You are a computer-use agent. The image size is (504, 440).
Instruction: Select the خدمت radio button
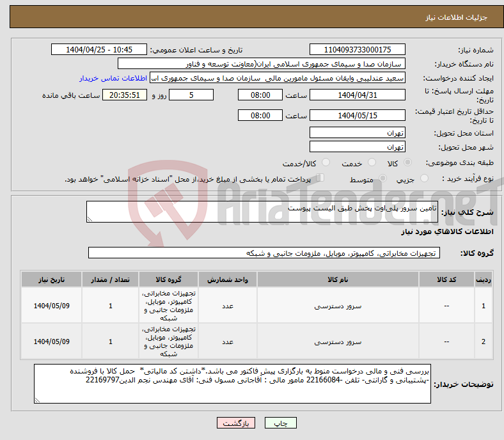pyautogui.click(x=372, y=162)
